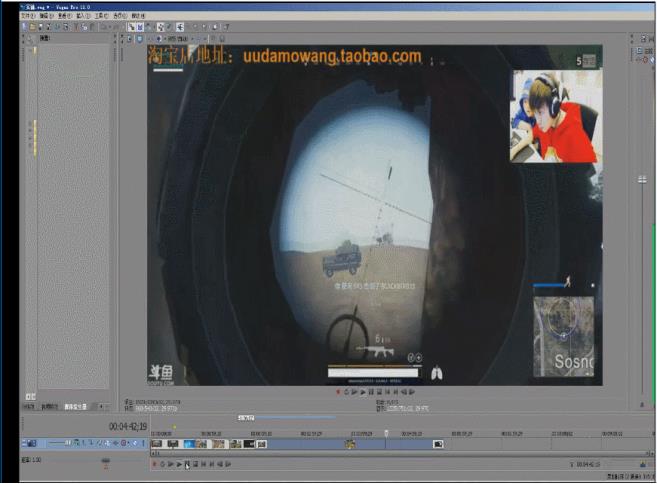Open the 工具(T) Tools menu
Viewport: 657px width, 484px height.
point(101,16)
